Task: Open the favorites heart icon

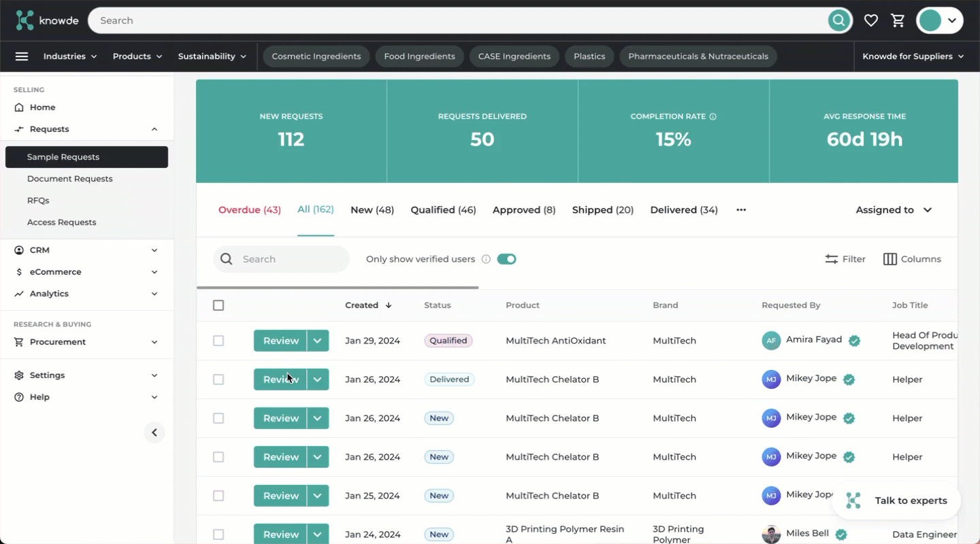Action: point(870,20)
